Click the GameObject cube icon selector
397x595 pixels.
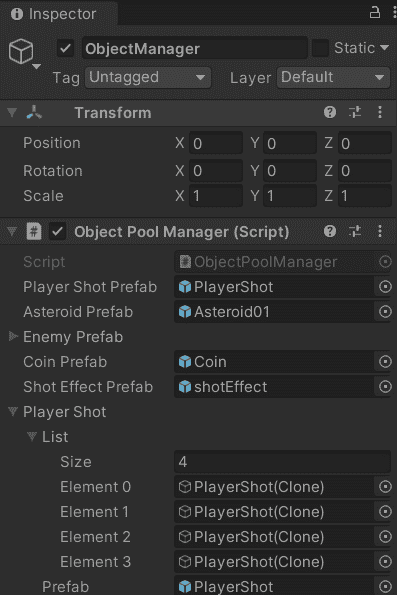pyautogui.click(x=24, y=53)
